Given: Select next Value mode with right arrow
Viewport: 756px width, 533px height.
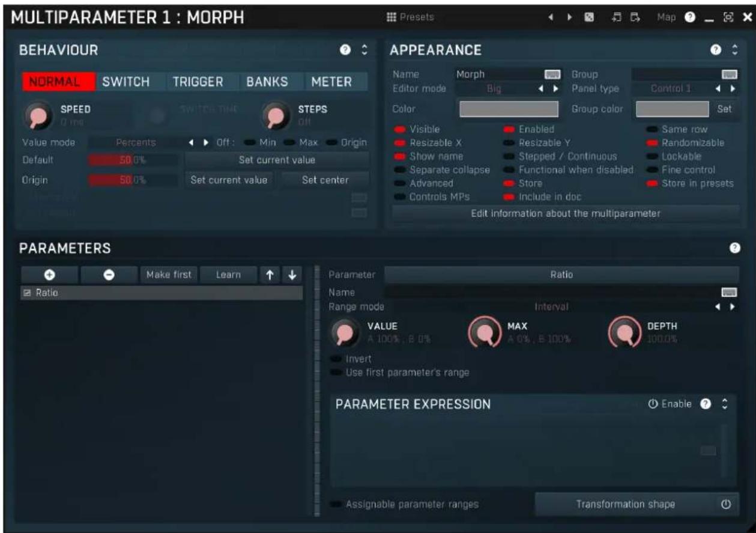Looking at the screenshot, I should click(x=207, y=142).
